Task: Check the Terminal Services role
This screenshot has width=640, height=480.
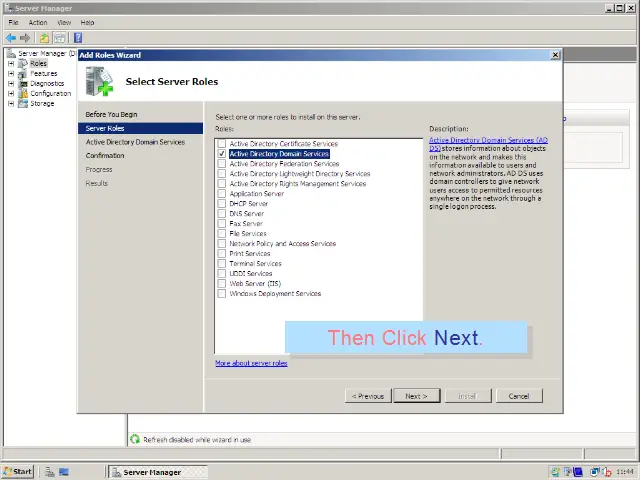Action: [222, 264]
